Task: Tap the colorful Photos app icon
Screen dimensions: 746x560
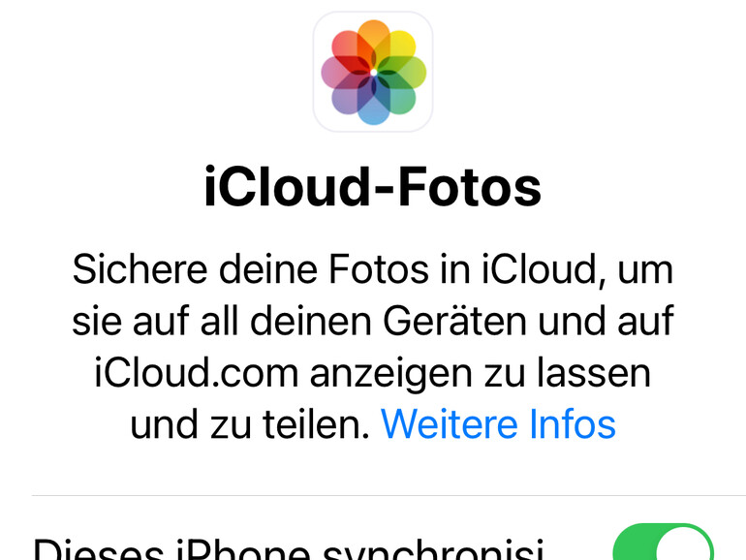Action: (x=373, y=72)
